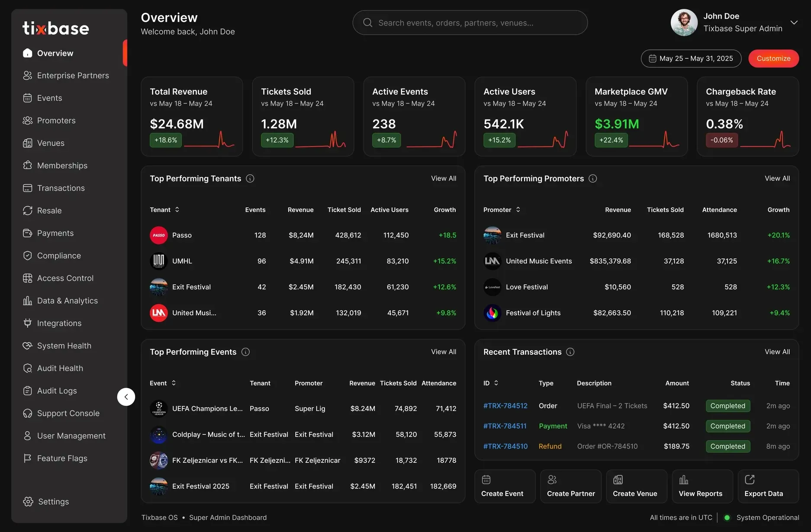Expand the John Doe account dropdown
The width and height of the screenshot is (811, 532).
[794, 22]
